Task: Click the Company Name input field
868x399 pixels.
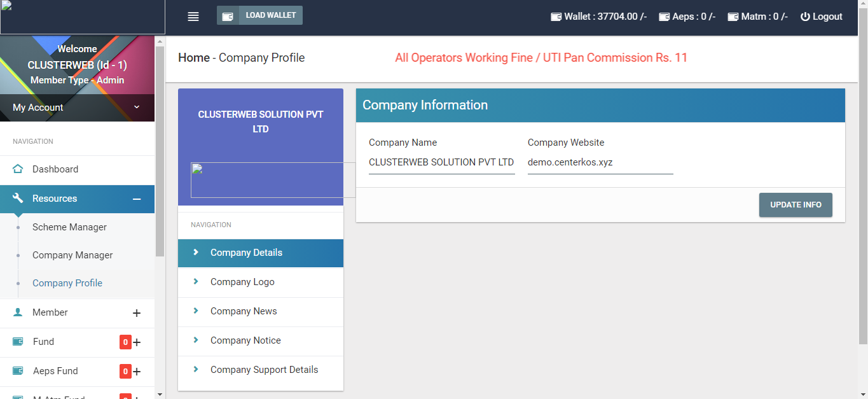Action: pyautogui.click(x=441, y=163)
